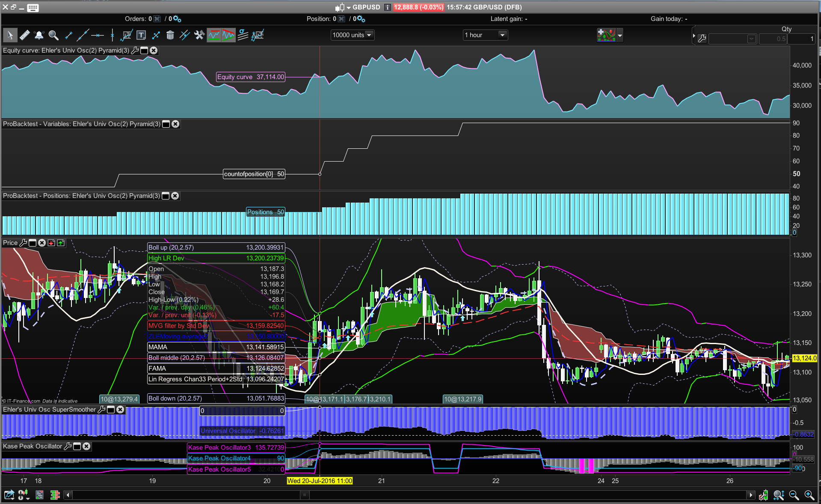Open the order settings gears icon

[x=177, y=19]
